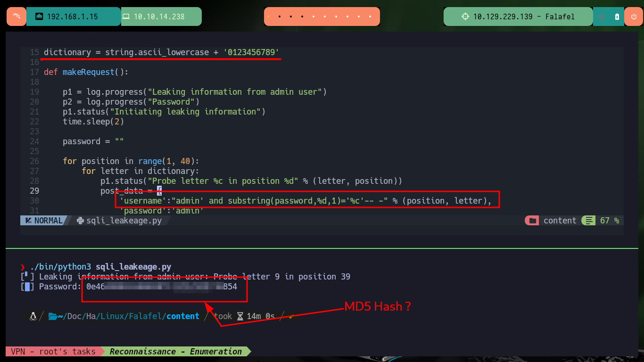This screenshot has height=362, width=644.
Task: Click the red prompt arrow in terminal
Action: coord(23,267)
